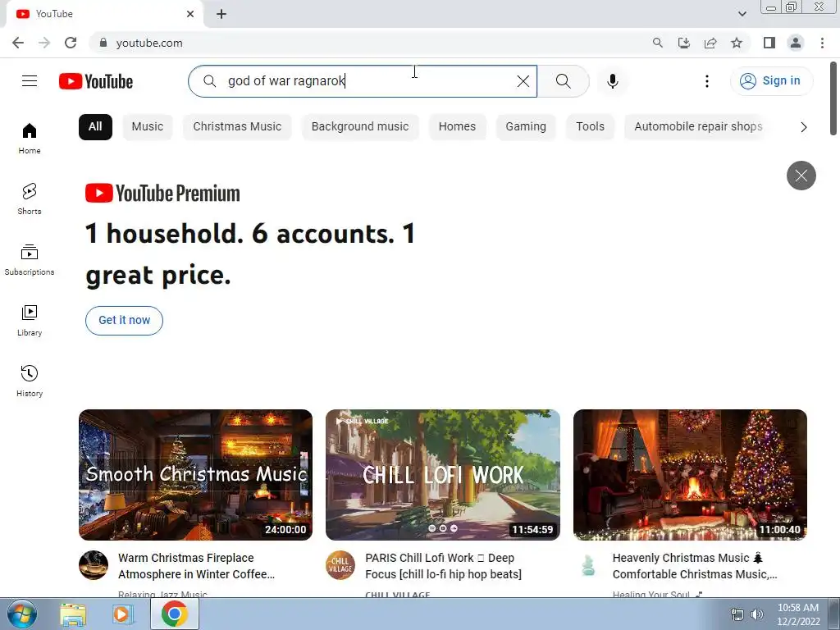Screen dimensions: 840x630
Task: Open the Chill Village channel avatar
Action: point(340,565)
